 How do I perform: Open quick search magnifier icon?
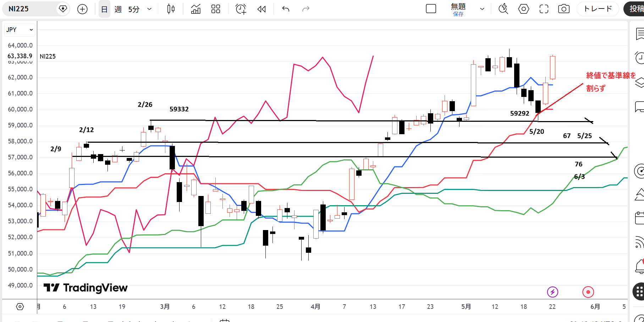(503, 9)
